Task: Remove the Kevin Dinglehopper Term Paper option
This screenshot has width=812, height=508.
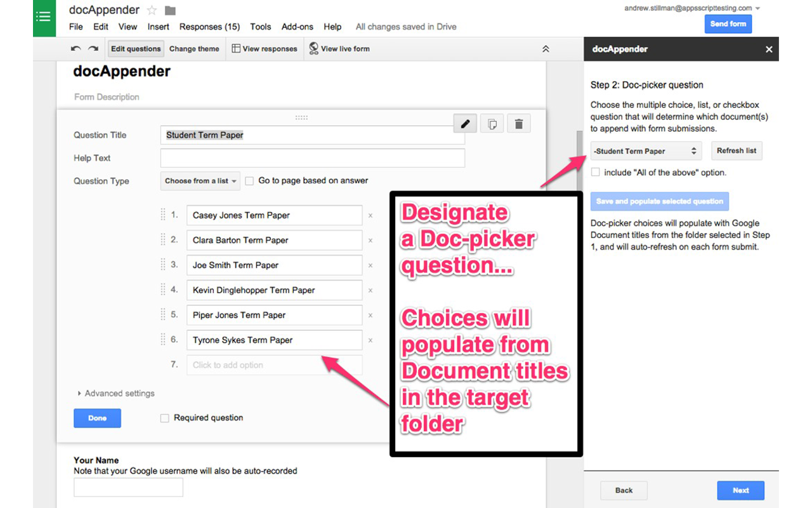Action: [370, 290]
